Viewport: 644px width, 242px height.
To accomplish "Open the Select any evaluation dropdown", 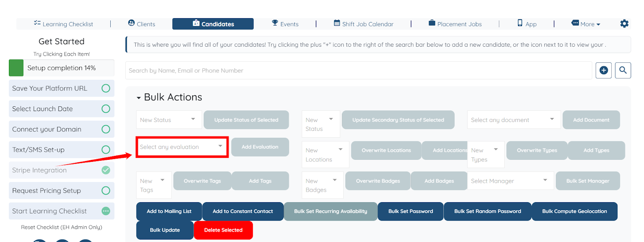I will 182,147.
